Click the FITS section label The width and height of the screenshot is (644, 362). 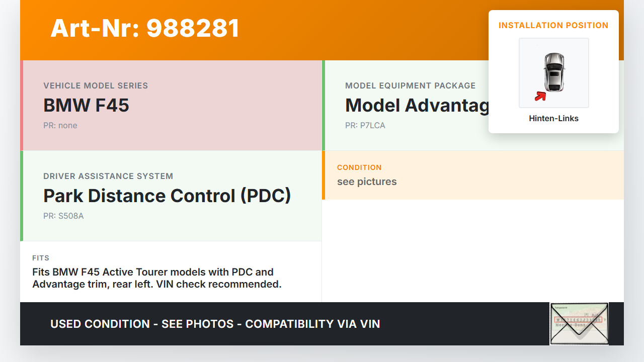click(x=41, y=258)
